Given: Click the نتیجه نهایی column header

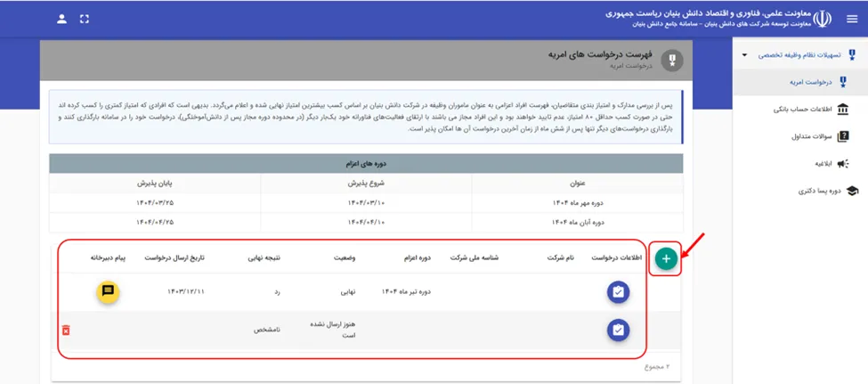Looking at the screenshot, I should point(264,258).
